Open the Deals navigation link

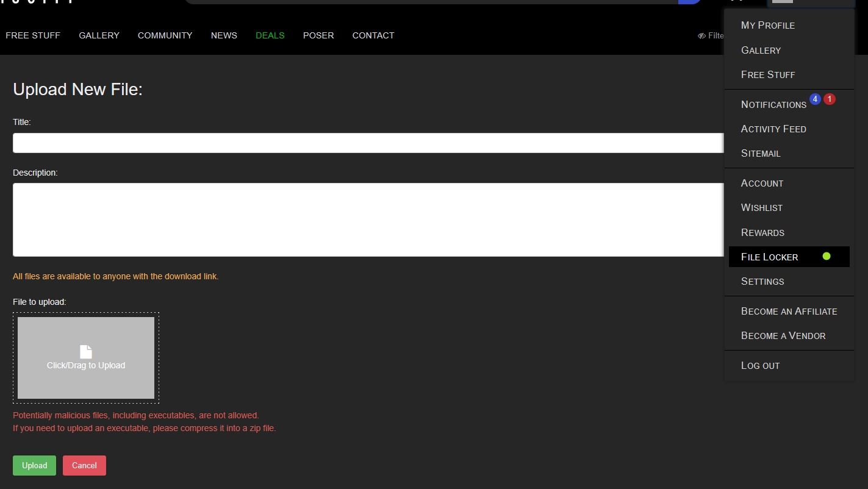pos(270,35)
